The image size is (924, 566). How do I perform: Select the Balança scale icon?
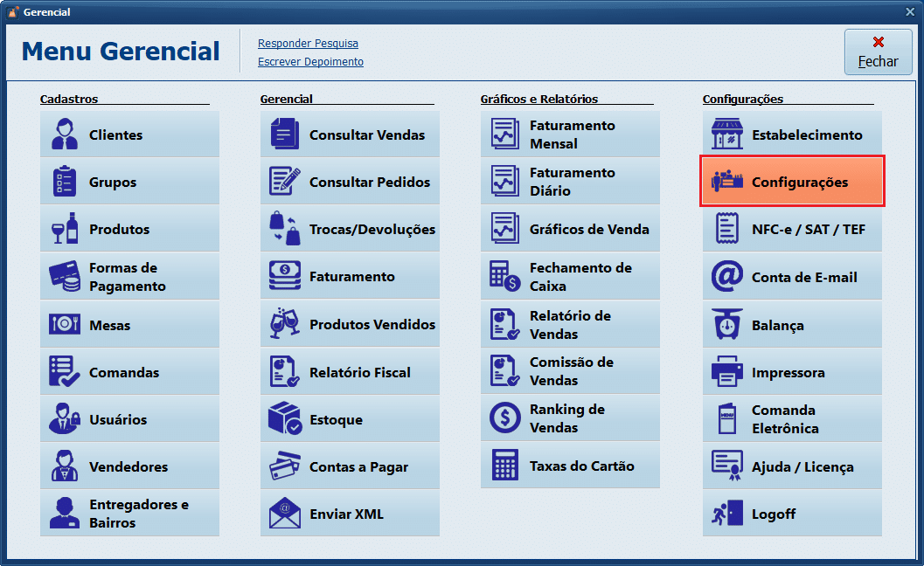[726, 324]
